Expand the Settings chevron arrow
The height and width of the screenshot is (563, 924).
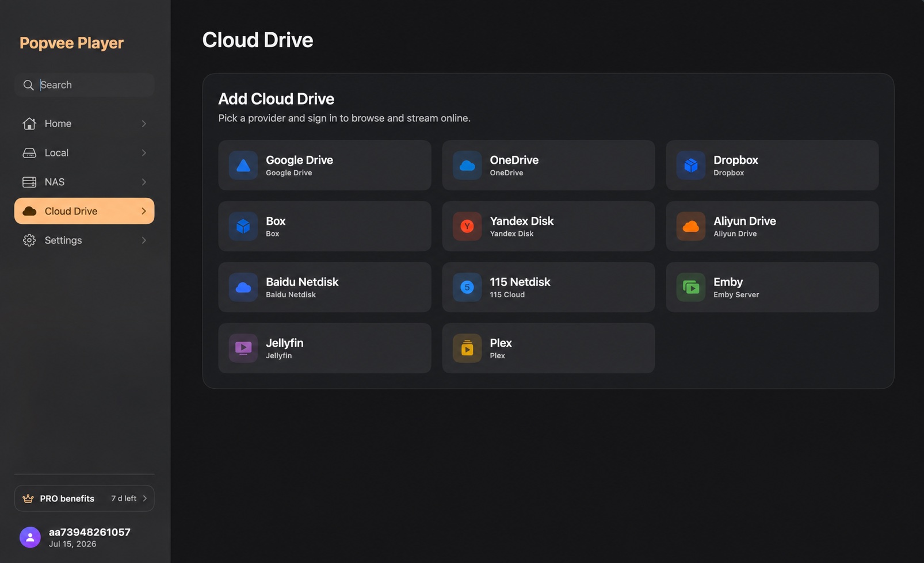pos(144,240)
